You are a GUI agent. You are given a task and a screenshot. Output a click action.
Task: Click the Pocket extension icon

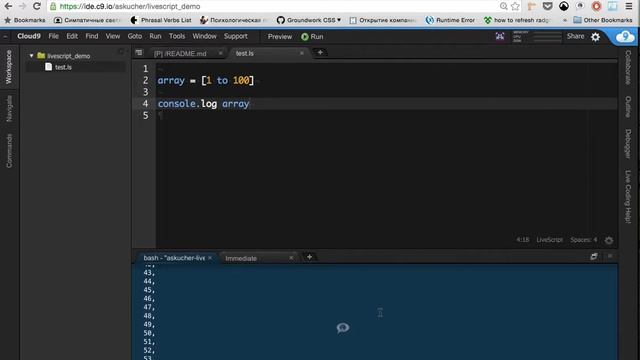[547, 6]
